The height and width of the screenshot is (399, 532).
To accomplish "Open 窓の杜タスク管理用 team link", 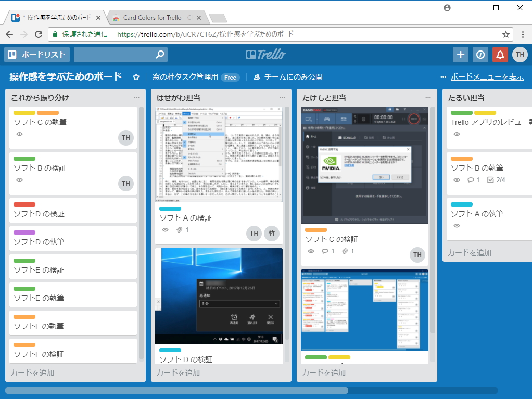I will (185, 77).
